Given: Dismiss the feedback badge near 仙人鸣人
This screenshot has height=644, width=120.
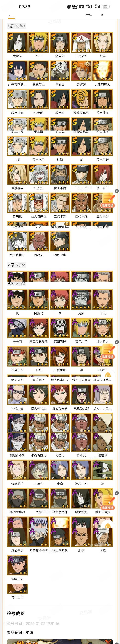Looking at the screenshot, I should [117, 342].
